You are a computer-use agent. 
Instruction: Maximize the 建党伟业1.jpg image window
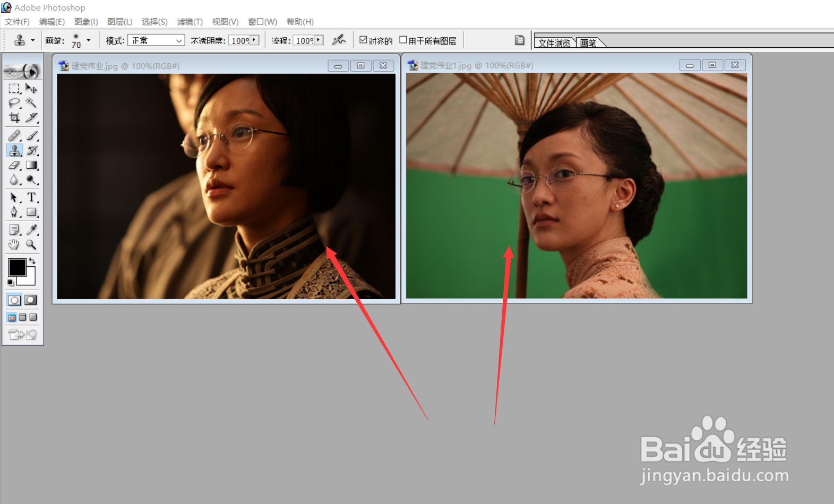pos(712,65)
